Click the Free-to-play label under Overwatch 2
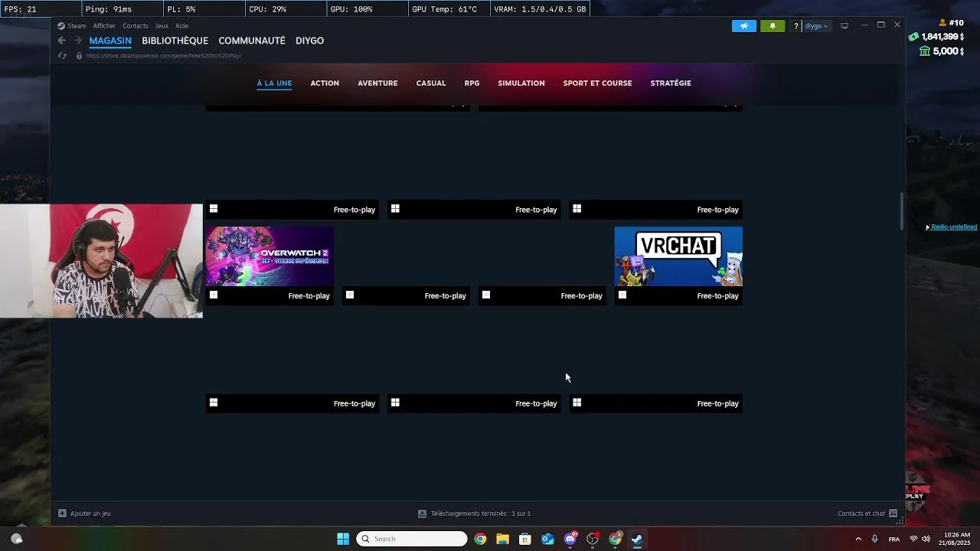This screenshot has width=980, height=551. coord(309,296)
